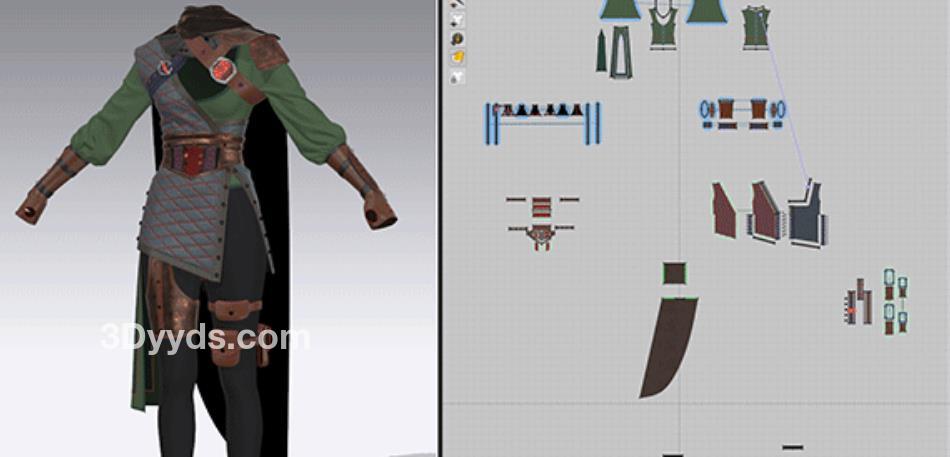
Task: Select the small brown square pattern above cape
Action: click(675, 274)
